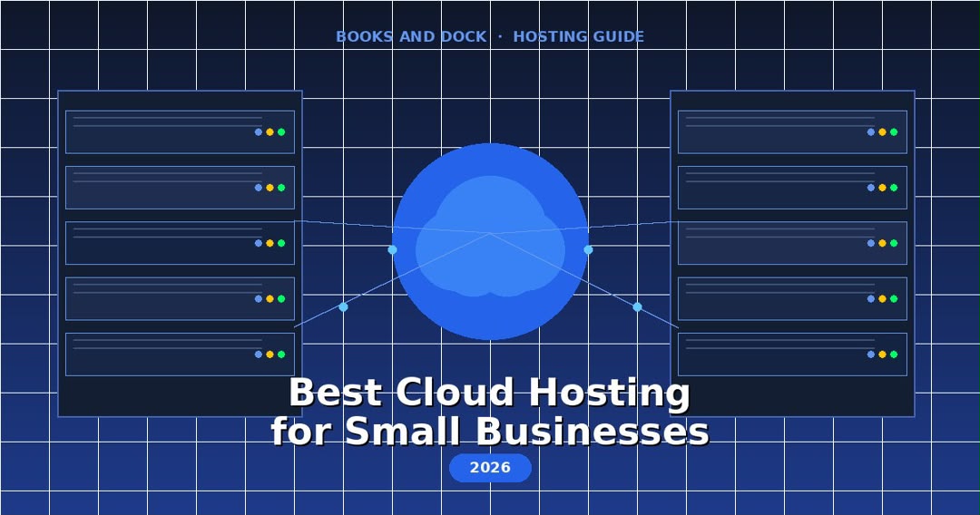Click the cloud icon in the blue circle
The width and height of the screenshot is (980, 515).
pyautogui.click(x=490, y=237)
